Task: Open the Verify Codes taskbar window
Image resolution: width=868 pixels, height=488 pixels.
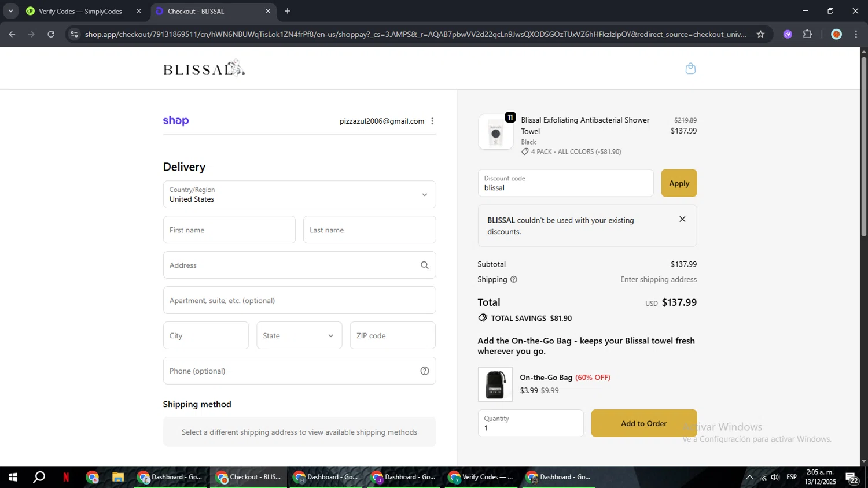Action: click(x=481, y=477)
